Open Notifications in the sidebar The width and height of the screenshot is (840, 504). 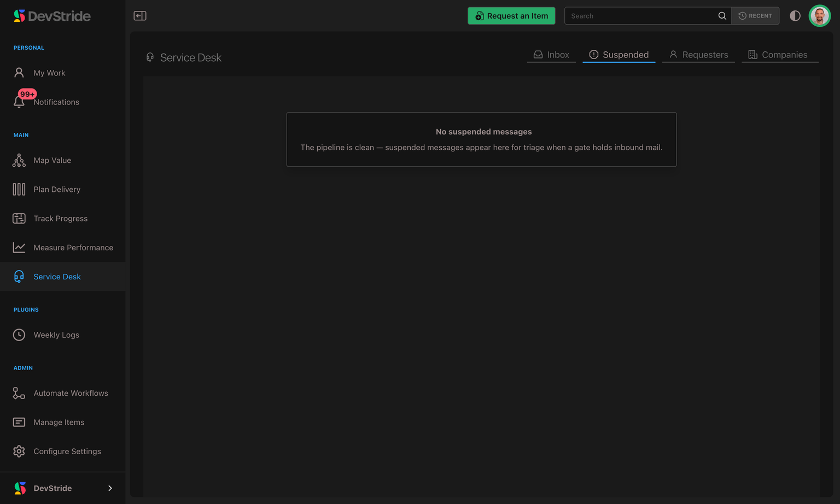[x=63, y=102]
